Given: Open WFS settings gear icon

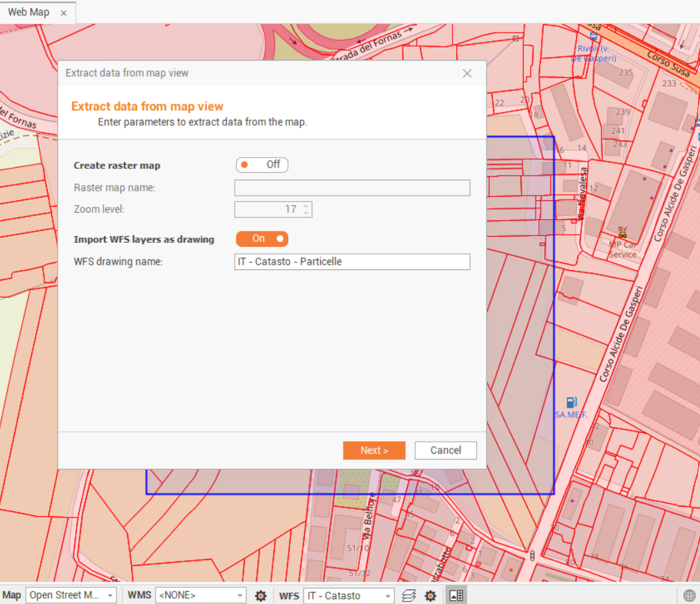Looking at the screenshot, I should click(431, 595).
